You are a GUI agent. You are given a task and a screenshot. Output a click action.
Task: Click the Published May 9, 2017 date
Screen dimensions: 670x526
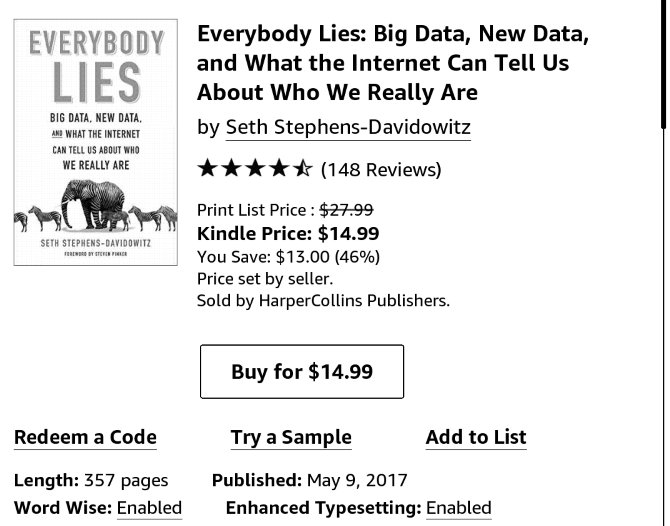tap(310, 480)
